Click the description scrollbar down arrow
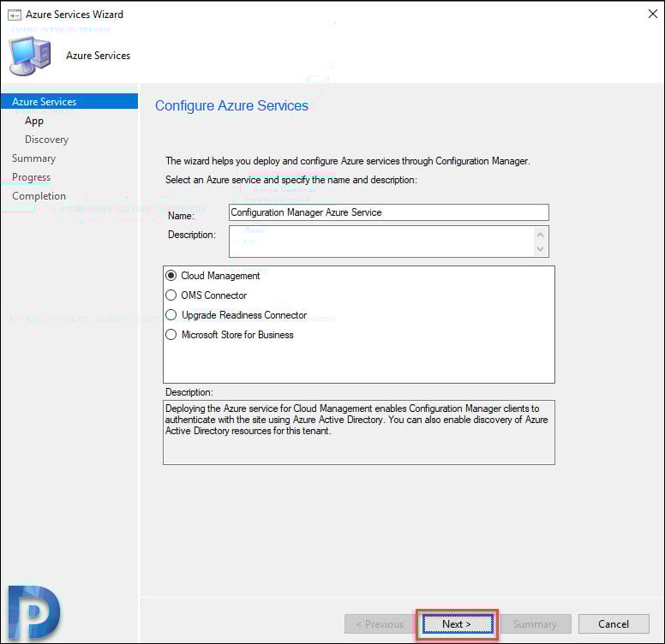The width and height of the screenshot is (665, 644). [x=540, y=248]
